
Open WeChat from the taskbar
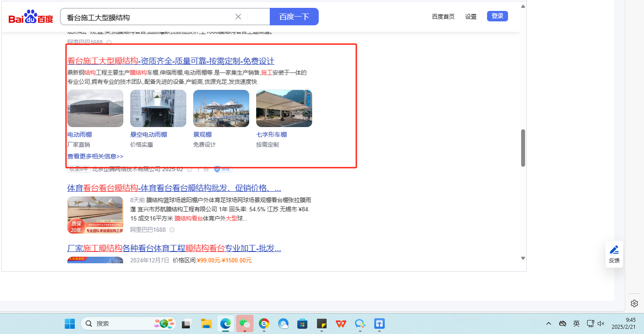point(245,324)
